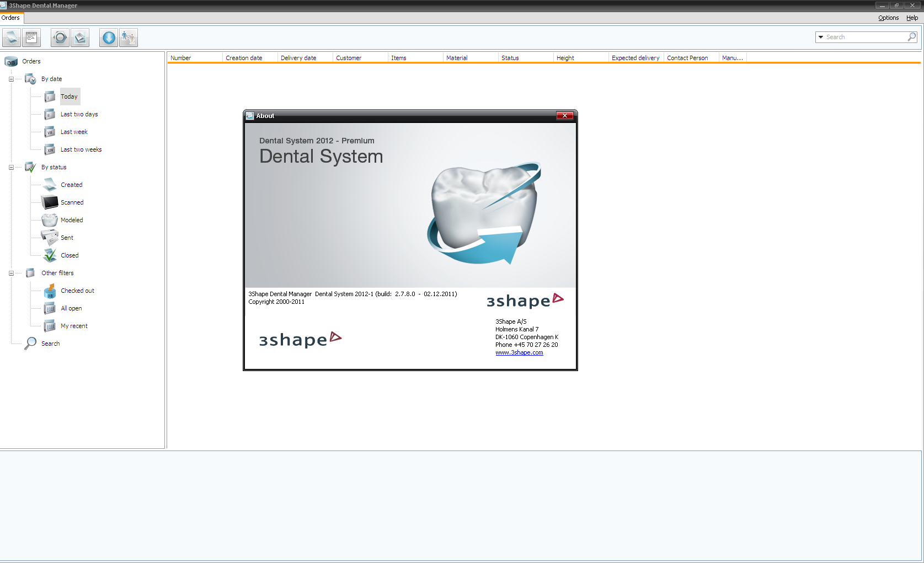924x563 pixels.
Task: Click the Scanned scanner icon
Action: pos(50,202)
